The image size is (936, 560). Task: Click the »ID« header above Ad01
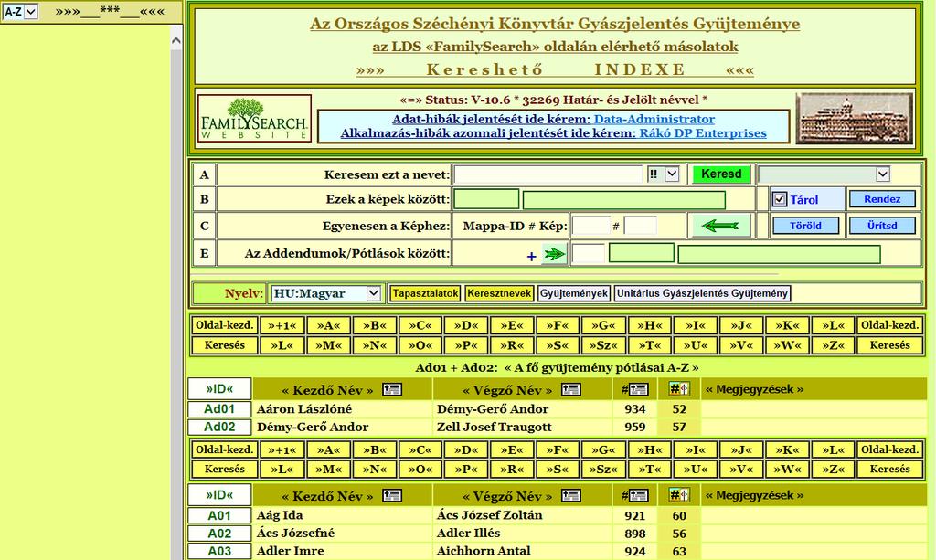219,389
